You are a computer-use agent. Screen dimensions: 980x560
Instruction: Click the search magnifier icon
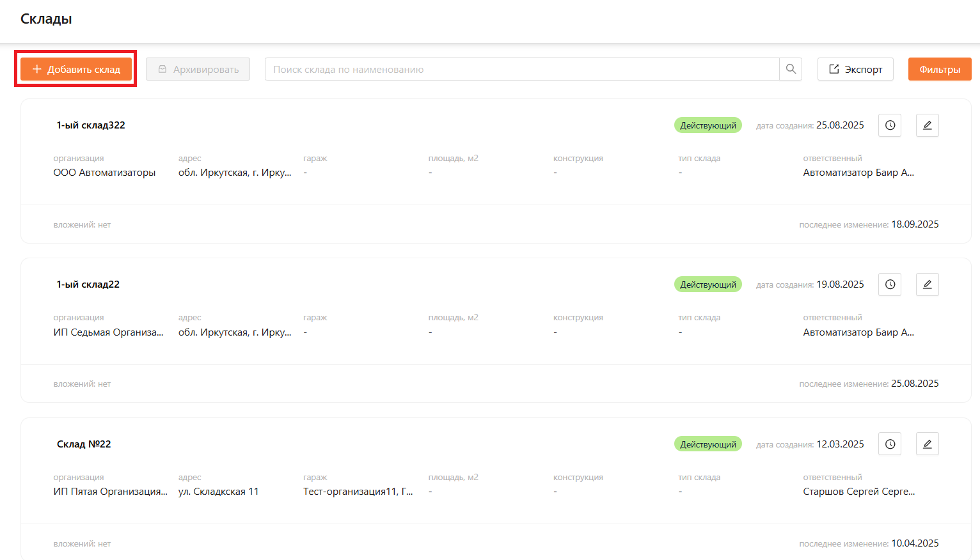tap(791, 69)
